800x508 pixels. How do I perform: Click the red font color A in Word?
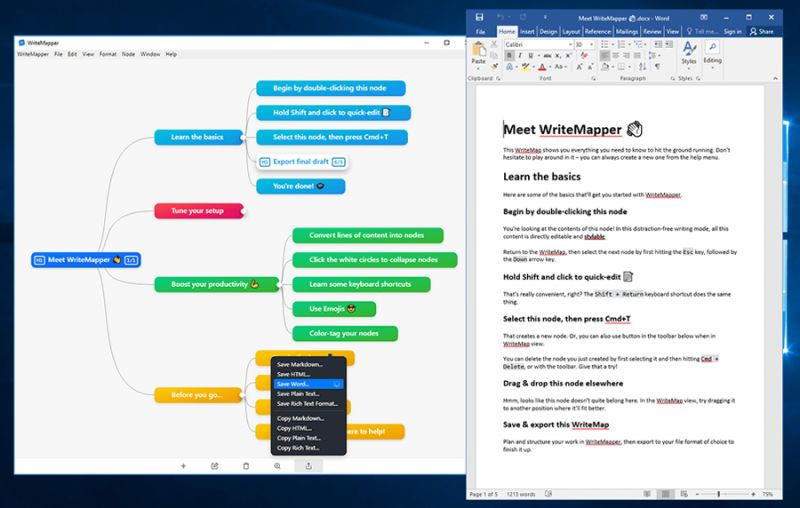[542, 66]
